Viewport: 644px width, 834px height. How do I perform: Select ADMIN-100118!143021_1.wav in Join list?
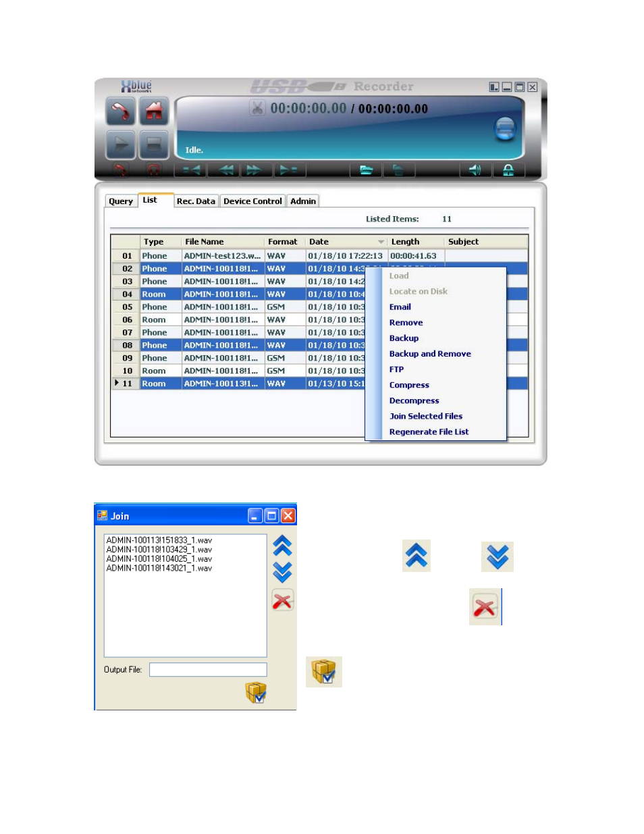click(159, 569)
